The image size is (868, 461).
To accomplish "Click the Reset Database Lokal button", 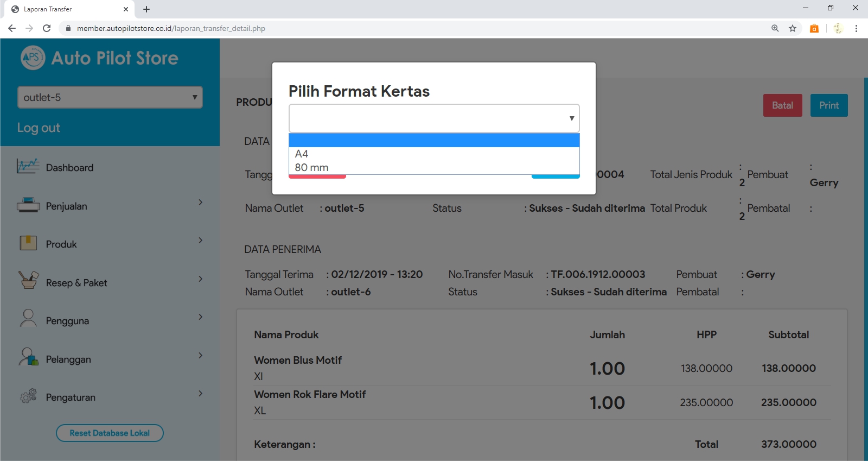I will click(x=110, y=433).
